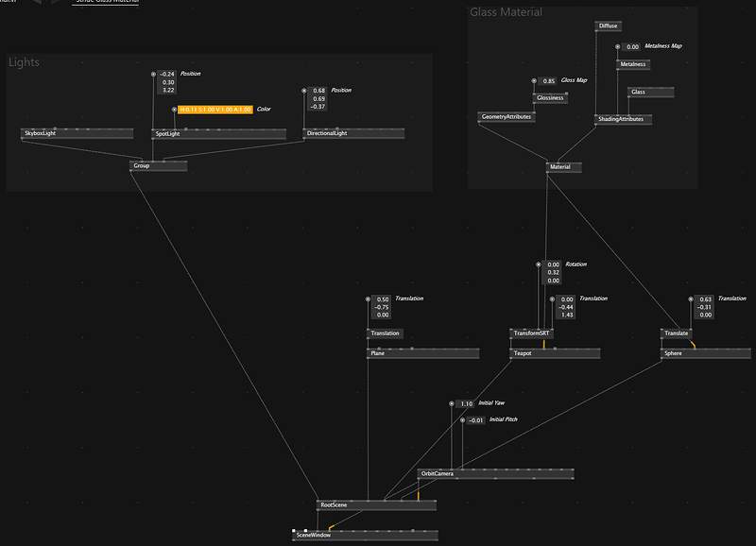Select the Glossiness node
This screenshot has width=756, height=546.
coord(550,98)
